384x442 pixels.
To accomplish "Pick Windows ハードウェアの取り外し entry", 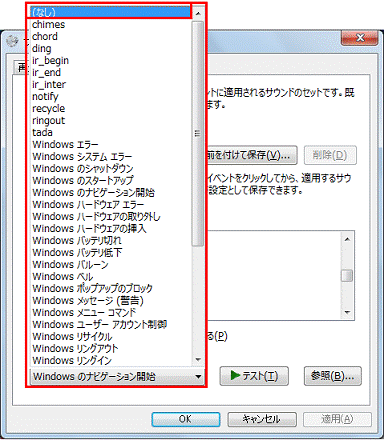I will tap(111, 216).
